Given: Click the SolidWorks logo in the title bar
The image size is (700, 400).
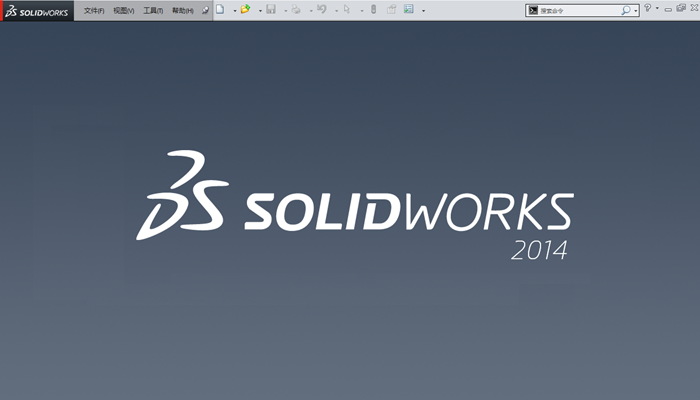Looking at the screenshot, I should click(x=37, y=11).
